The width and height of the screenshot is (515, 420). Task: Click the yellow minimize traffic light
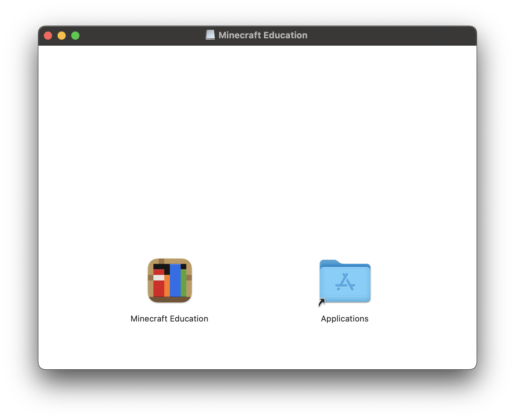[62, 35]
